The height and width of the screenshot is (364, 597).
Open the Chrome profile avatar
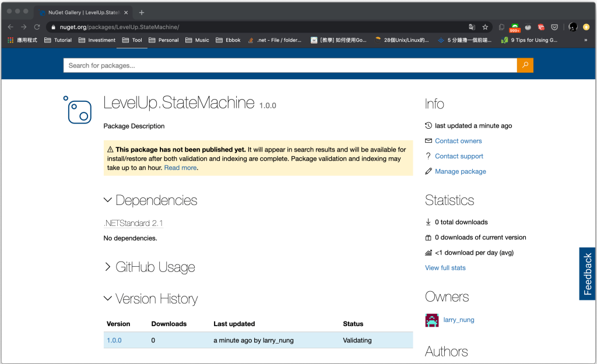point(573,27)
